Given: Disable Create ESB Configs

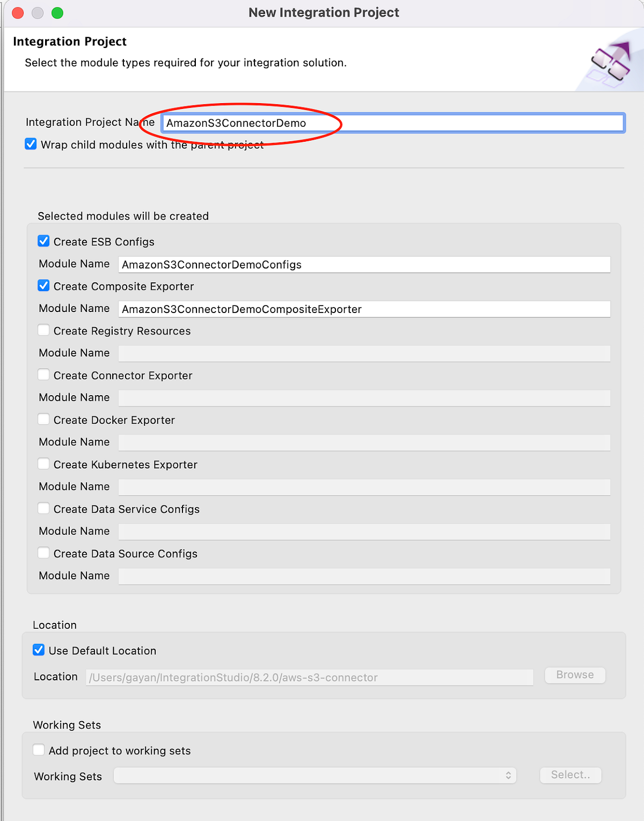Looking at the screenshot, I should (x=43, y=241).
